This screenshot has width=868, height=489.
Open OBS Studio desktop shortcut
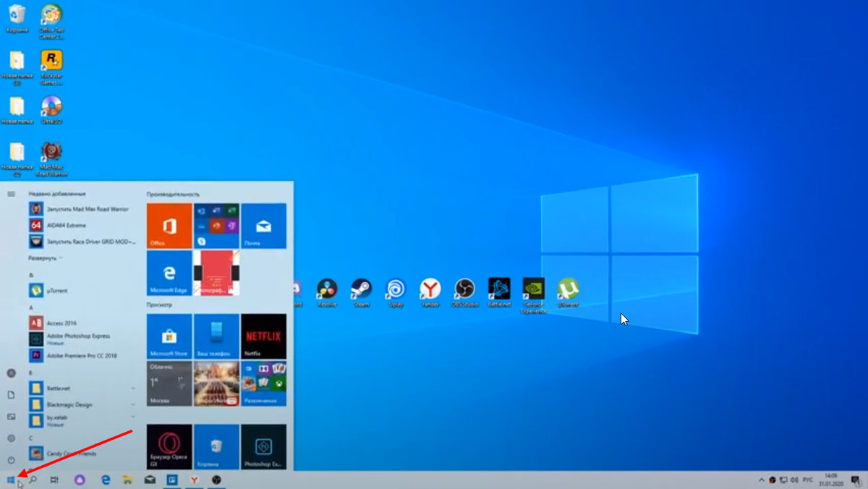click(465, 292)
